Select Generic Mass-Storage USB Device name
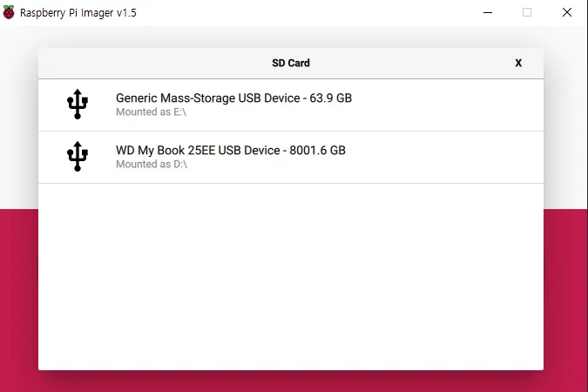The width and height of the screenshot is (588, 392). pyautogui.click(x=207, y=98)
